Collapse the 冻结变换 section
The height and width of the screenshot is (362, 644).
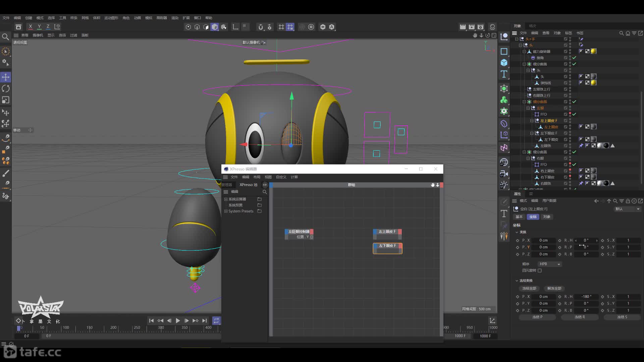coord(517,281)
